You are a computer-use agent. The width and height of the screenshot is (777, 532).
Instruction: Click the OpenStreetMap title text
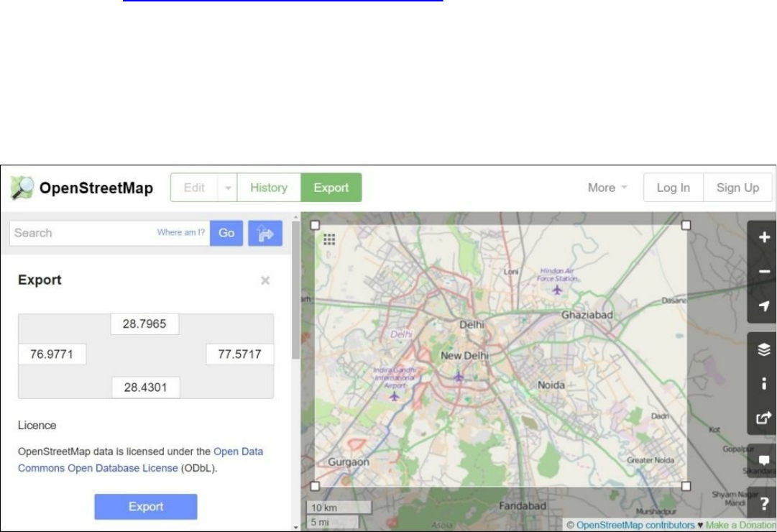pos(96,188)
